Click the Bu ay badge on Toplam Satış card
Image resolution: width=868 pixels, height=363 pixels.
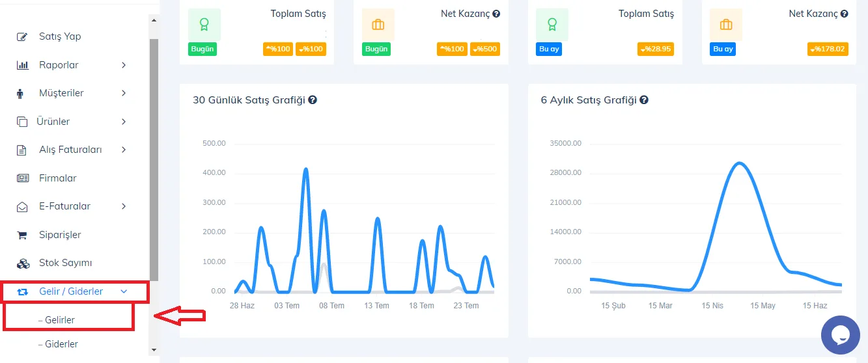click(x=548, y=49)
